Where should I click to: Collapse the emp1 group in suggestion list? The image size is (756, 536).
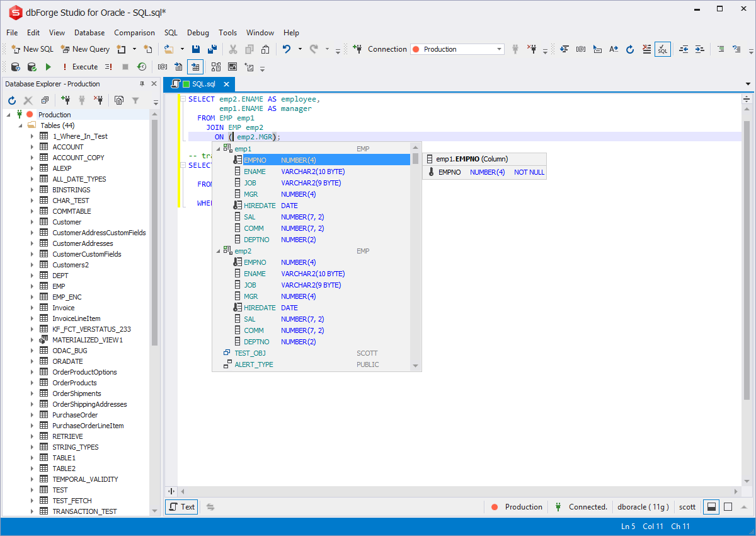[x=219, y=149]
